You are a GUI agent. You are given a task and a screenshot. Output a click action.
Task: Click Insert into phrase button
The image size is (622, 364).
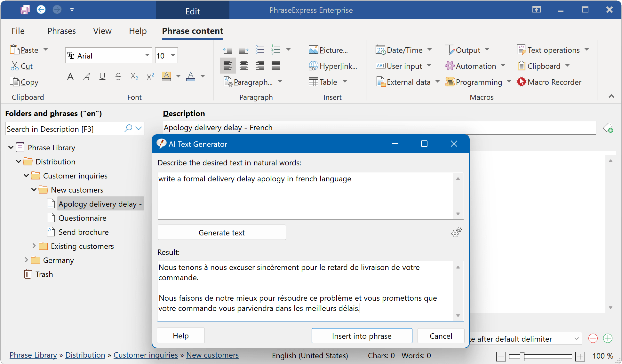(362, 336)
